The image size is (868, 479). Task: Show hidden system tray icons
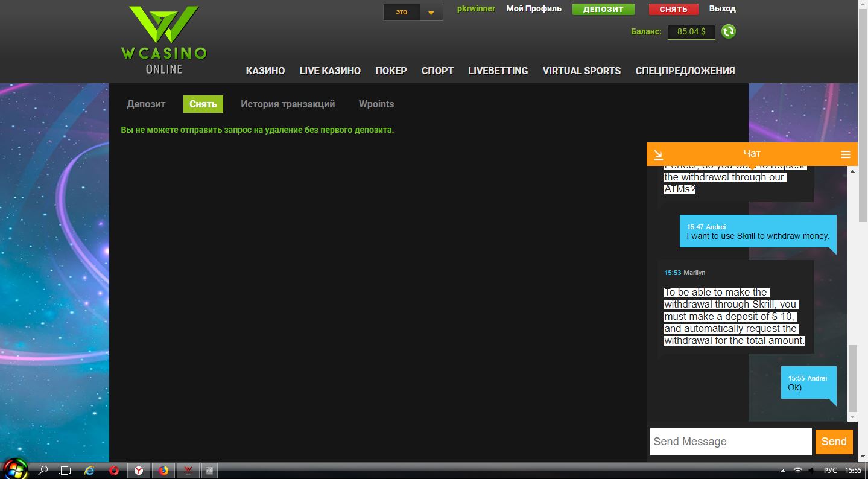pyautogui.click(x=783, y=471)
